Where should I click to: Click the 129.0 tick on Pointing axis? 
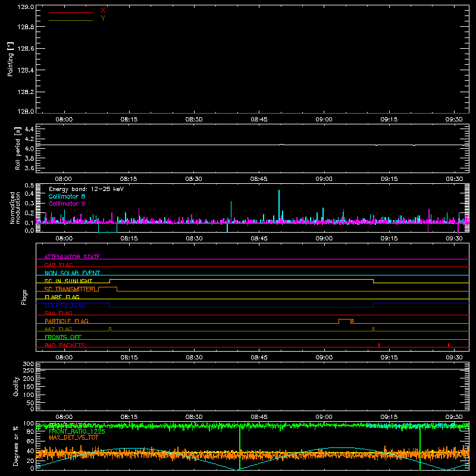pos(26,7)
